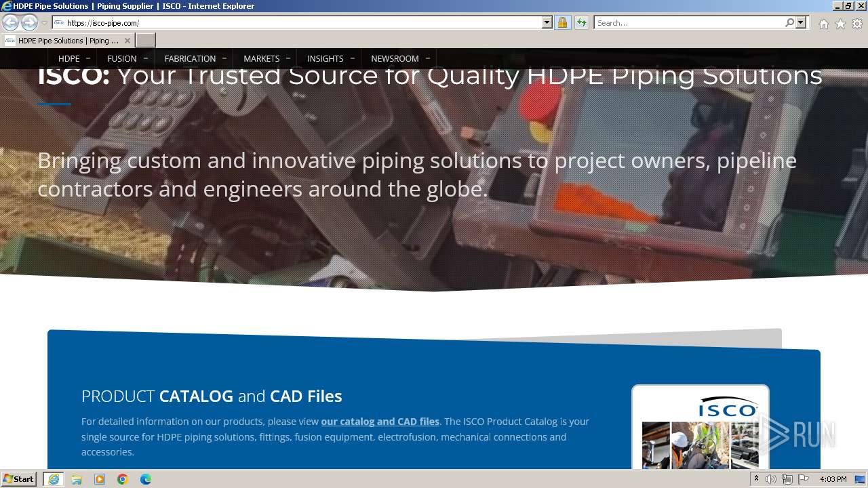Collapse the FABRICATION submenu indicator
The width and height of the screenshot is (868, 488).
[x=224, y=58]
